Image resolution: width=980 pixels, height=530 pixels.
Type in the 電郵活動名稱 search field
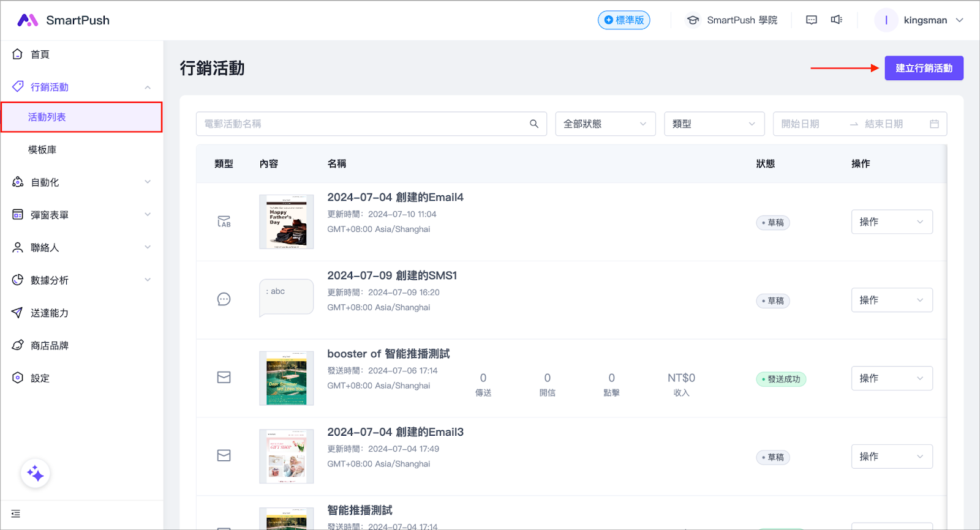coord(361,124)
